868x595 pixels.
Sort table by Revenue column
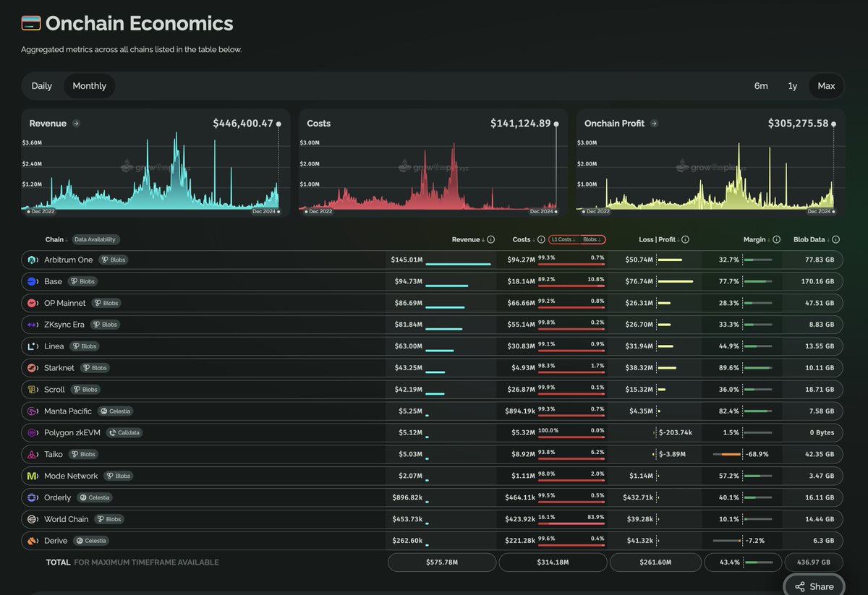point(469,239)
